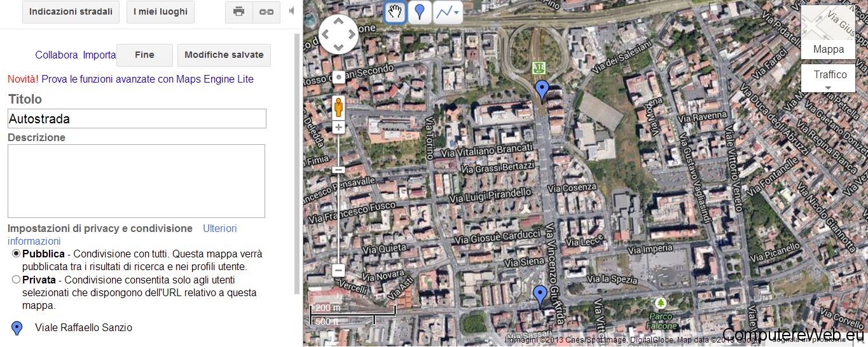Click the northern blue map marker
Viewport: 868px width, 347px height.
coord(542,91)
